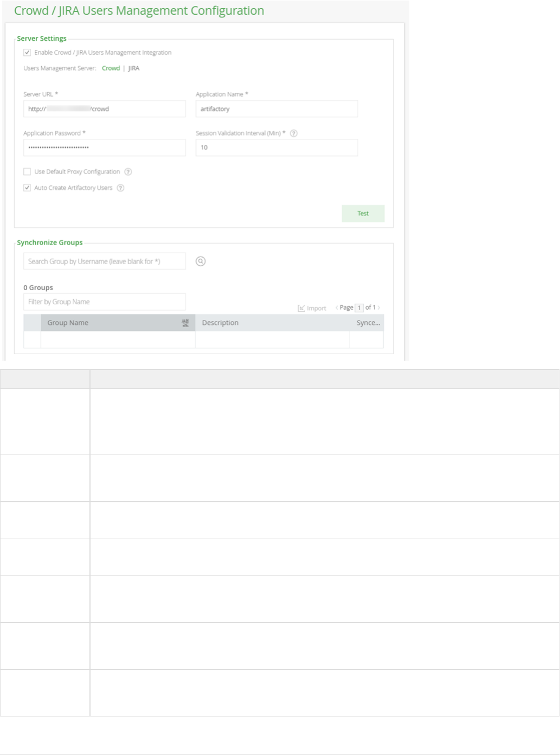The image size is (560, 755).
Task: Click the Synced column header
Action: click(368, 323)
